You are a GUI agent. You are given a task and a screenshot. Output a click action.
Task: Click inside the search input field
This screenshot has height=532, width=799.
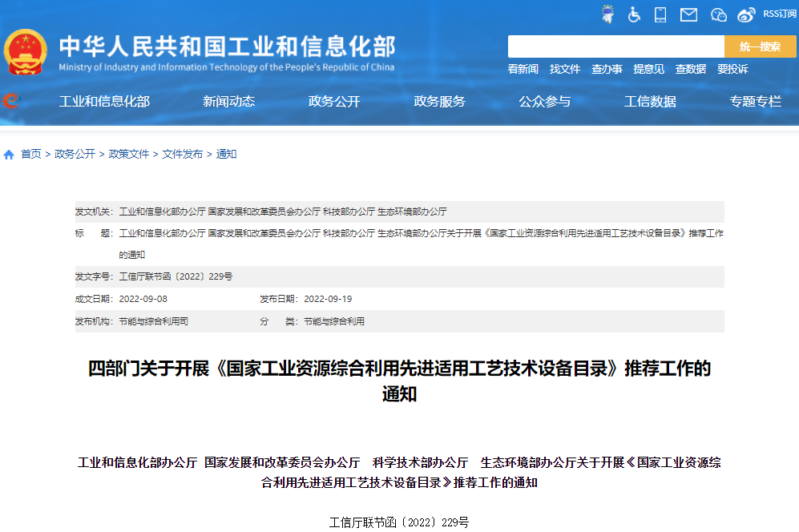[617, 46]
